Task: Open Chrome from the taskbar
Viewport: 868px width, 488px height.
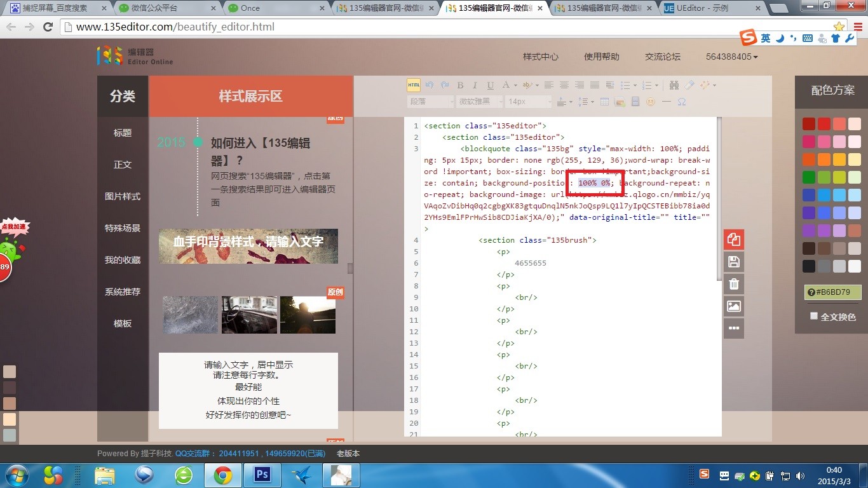Action: (222, 475)
